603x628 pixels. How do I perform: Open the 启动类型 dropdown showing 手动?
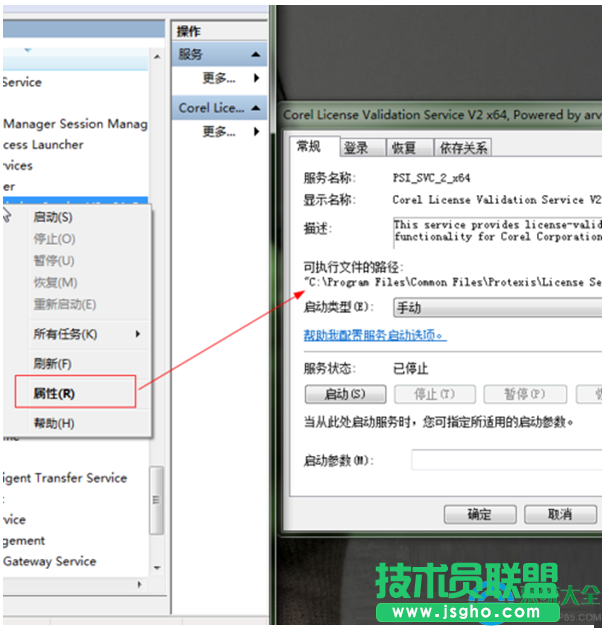click(496, 309)
